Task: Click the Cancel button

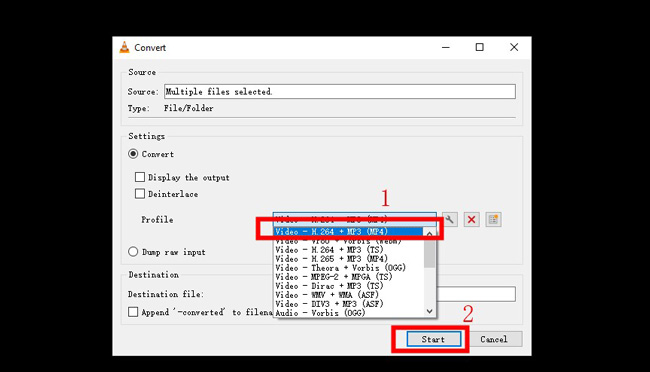Action: coord(494,339)
